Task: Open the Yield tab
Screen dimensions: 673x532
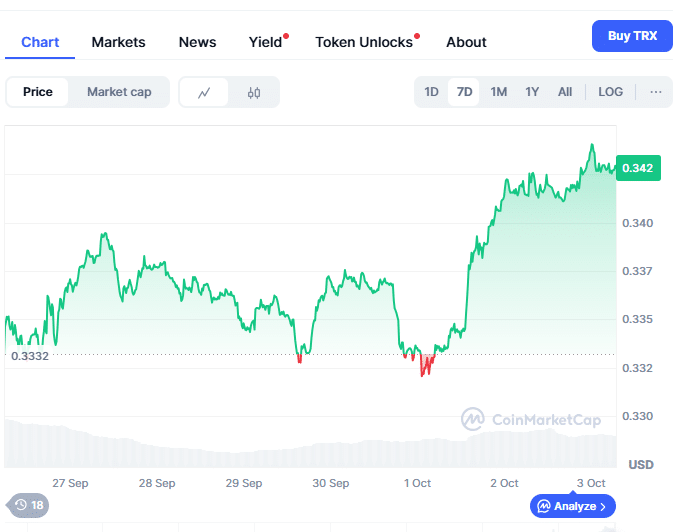Action: pos(265,42)
